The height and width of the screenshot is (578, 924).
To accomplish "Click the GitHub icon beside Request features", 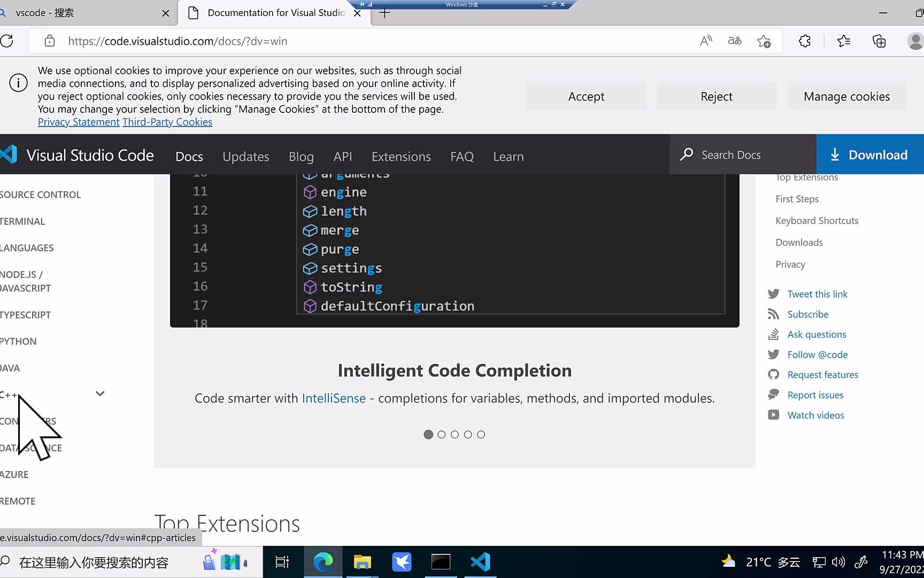I will [x=773, y=375].
